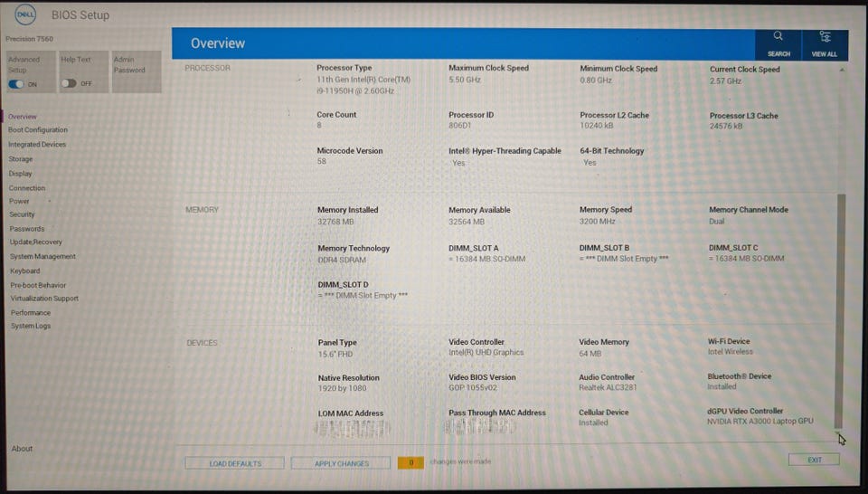Click Memory Installed 32768 MB
This screenshot has height=494, width=868.
335,222
